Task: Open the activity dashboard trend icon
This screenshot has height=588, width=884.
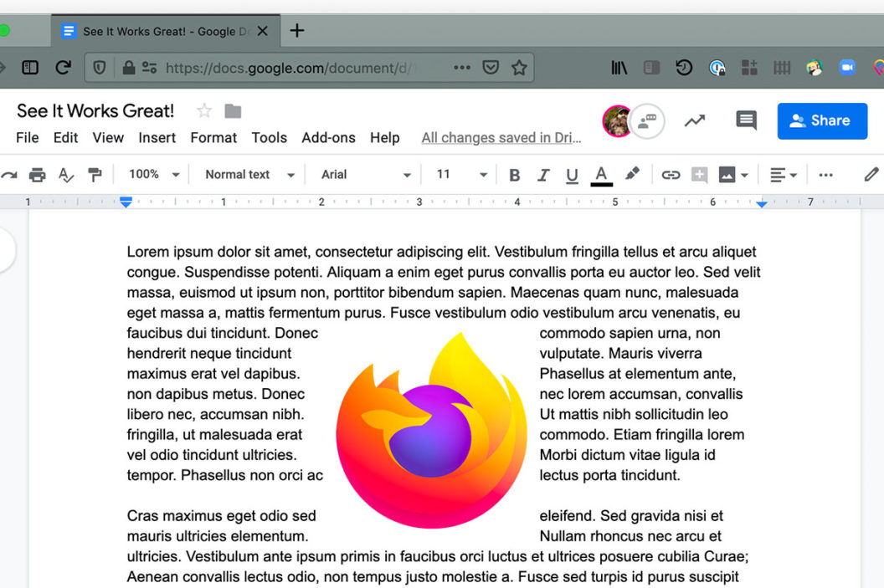Action: [x=695, y=120]
